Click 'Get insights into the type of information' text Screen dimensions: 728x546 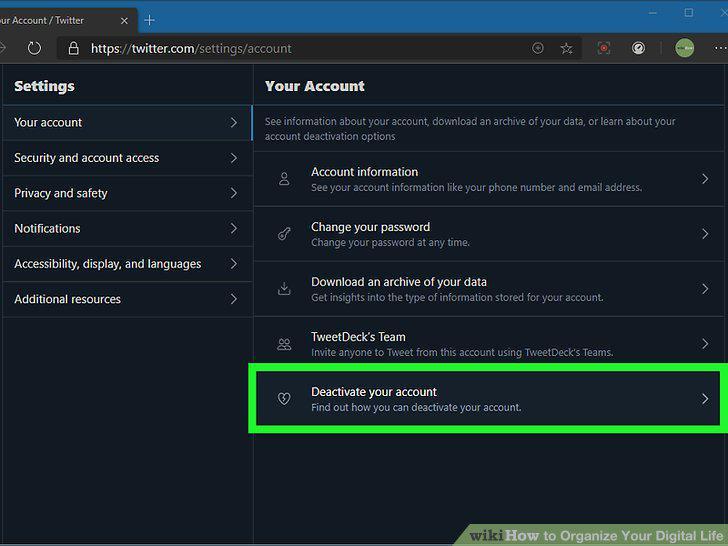[x=457, y=298]
